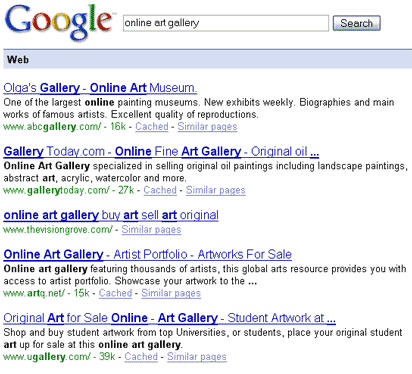Click the www.gallerytoday.com/ - 27k URL text
The height and width of the screenshot is (374, 412).
[69, 190]
